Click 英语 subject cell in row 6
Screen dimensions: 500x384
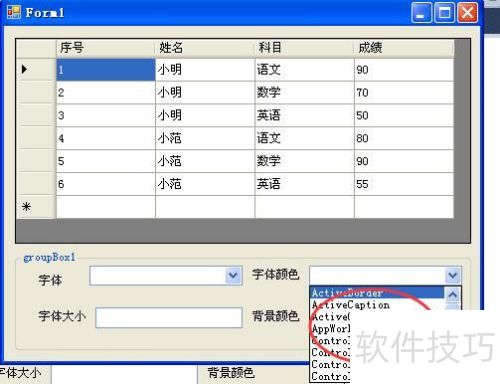[304, 184]
